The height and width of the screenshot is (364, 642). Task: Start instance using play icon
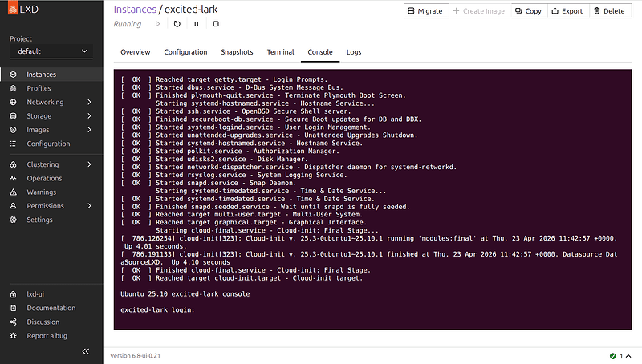157,24
